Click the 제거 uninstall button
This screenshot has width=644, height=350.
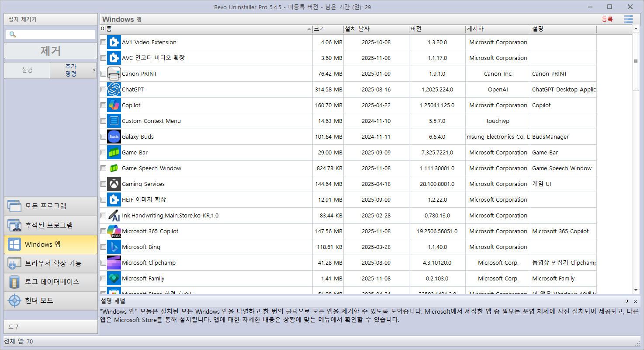[x=51, y=51]
